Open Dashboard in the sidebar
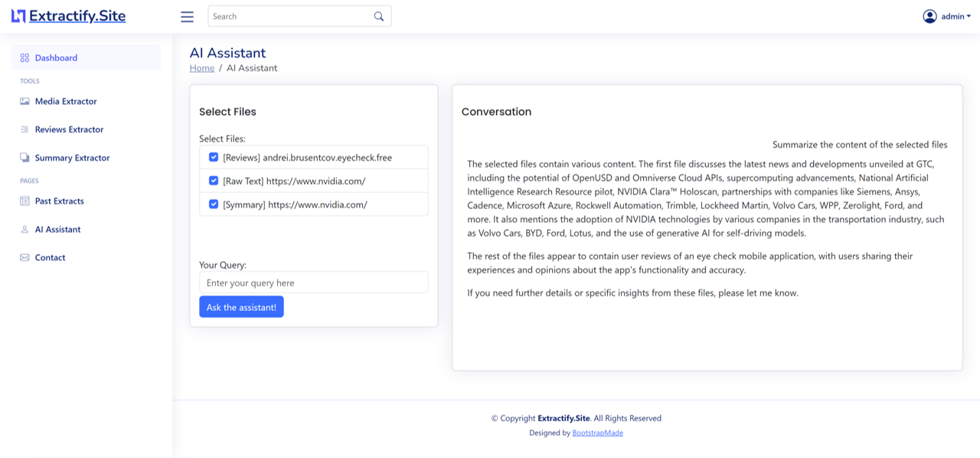This screenshot has width=980, height=458. coord(86,57)
